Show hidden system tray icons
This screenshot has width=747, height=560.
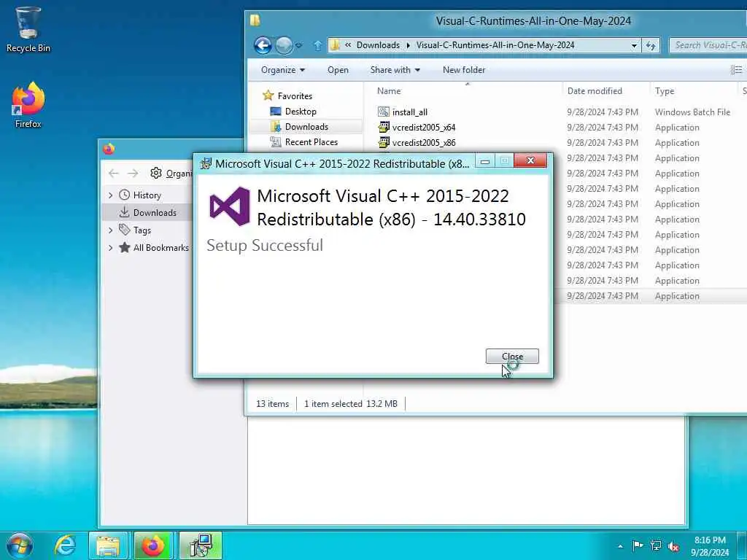620,546
